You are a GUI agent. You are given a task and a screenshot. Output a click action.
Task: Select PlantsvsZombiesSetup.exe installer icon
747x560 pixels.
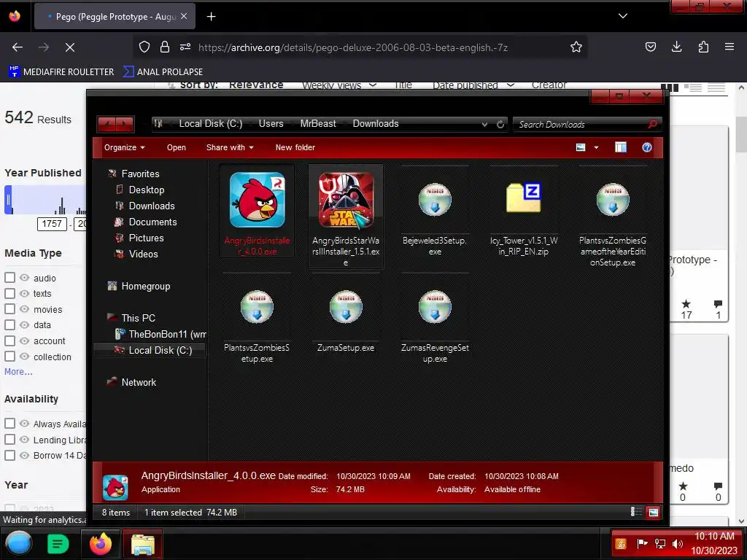click(x=257, y=307)
